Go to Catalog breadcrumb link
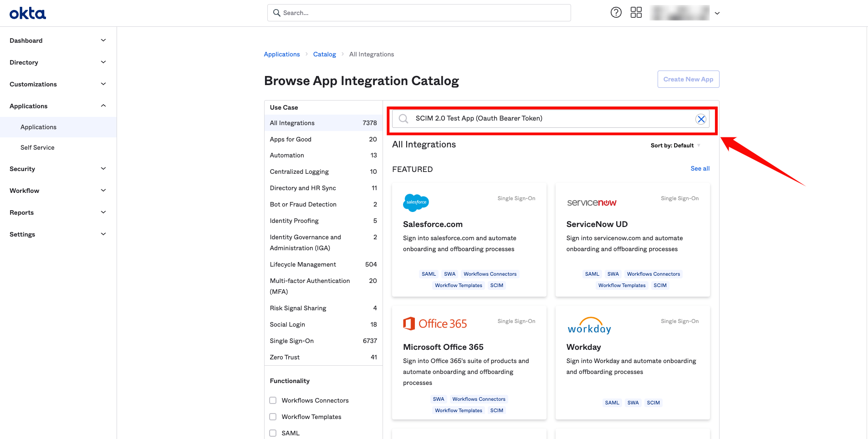 pyautogui.click(x=325, y=54)
